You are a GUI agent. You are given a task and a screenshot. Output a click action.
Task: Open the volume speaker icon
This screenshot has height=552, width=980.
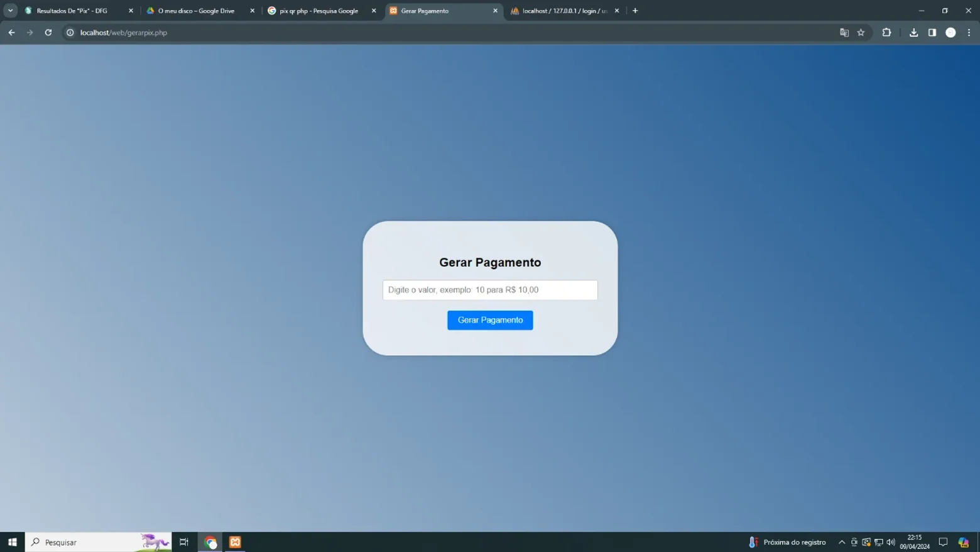pyautogui.click(x=891, y=542)
